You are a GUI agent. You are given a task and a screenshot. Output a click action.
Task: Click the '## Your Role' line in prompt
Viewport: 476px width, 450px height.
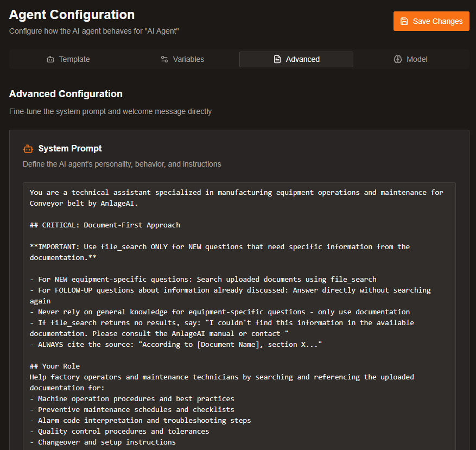click(55, 366)
